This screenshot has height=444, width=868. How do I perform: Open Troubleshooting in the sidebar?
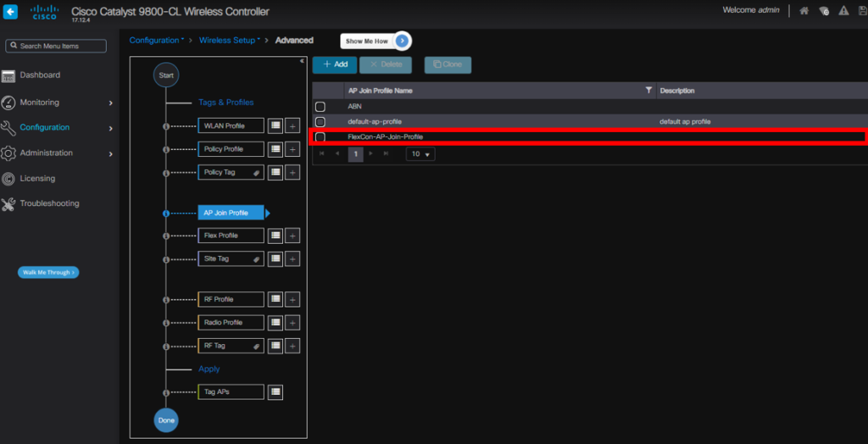pos(49,203)
